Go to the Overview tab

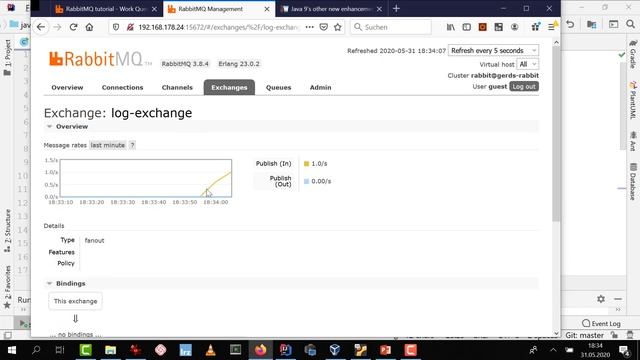click(67, 87)
